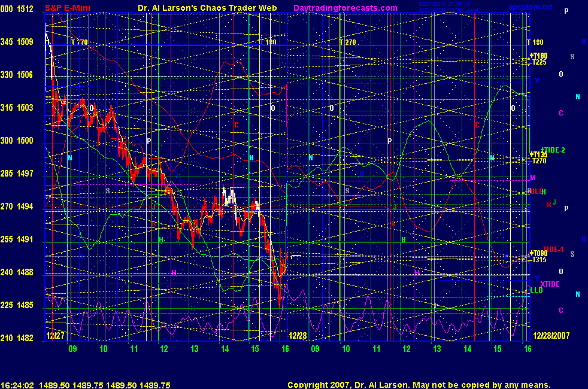Image resolution: width=588 pixels, height=389 pixels.
Task: Click the 255 1491 price axis label
Action: (17, 239)
